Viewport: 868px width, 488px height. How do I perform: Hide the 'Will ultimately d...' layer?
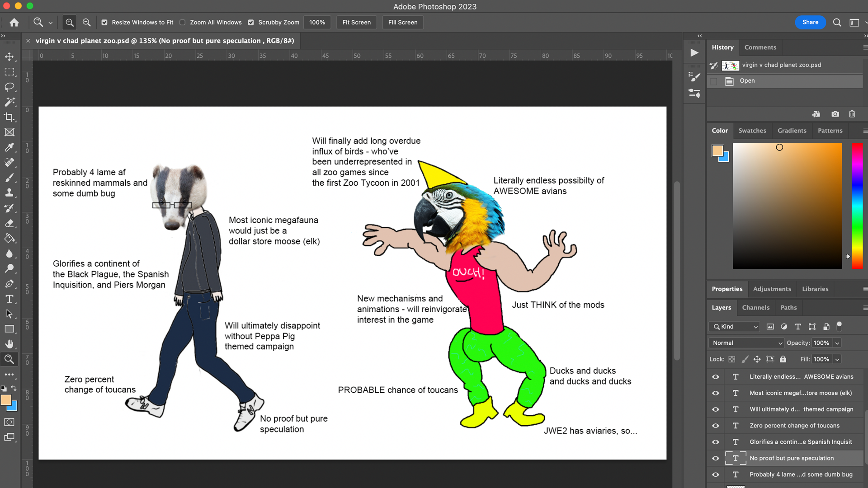click(x=716, y=409)
